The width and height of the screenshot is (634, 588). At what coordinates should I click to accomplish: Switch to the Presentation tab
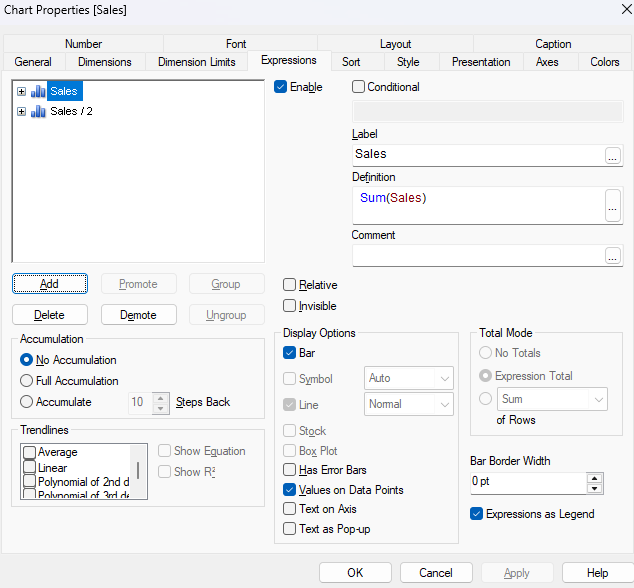pyautogui.click(x=481, y=62)
